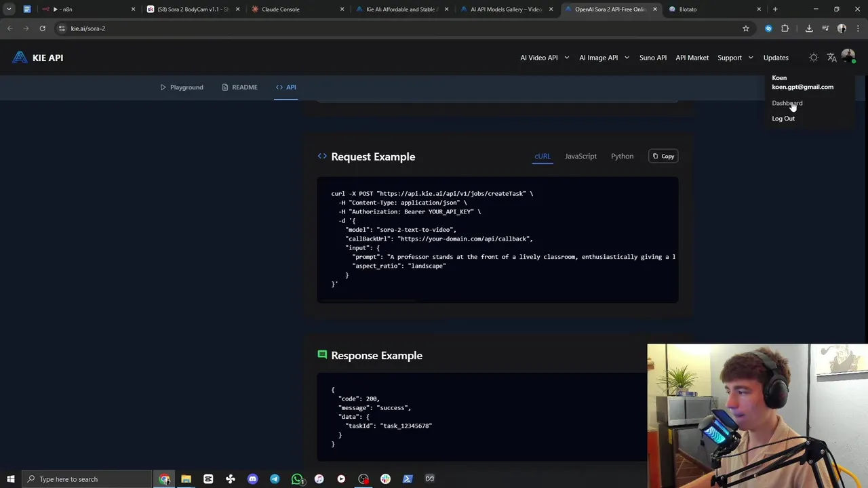Reload the page
The height and width of the screenshot is (488, 868).
[42, 28]
